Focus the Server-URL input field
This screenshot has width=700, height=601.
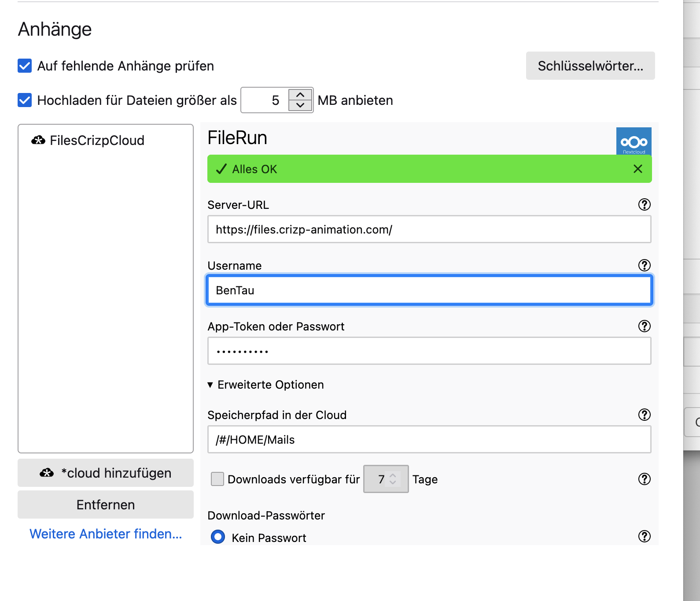pyautogui.click(x=429, y=229)
